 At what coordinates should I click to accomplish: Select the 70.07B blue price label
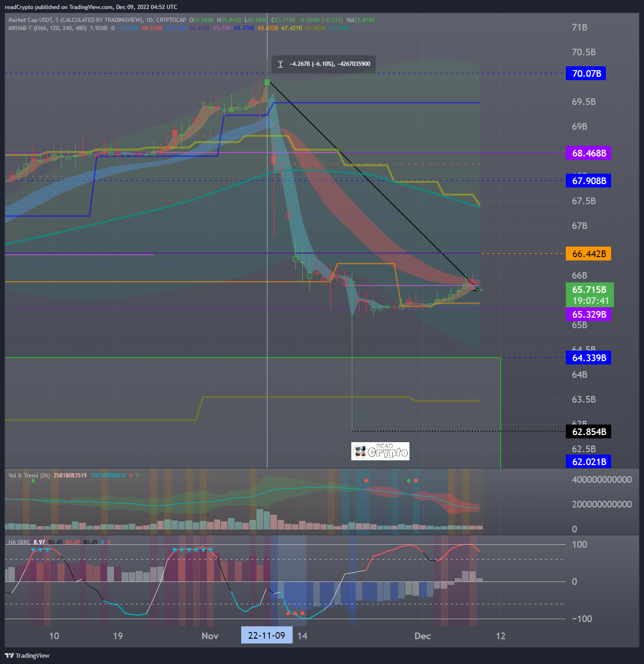[586, 73]
